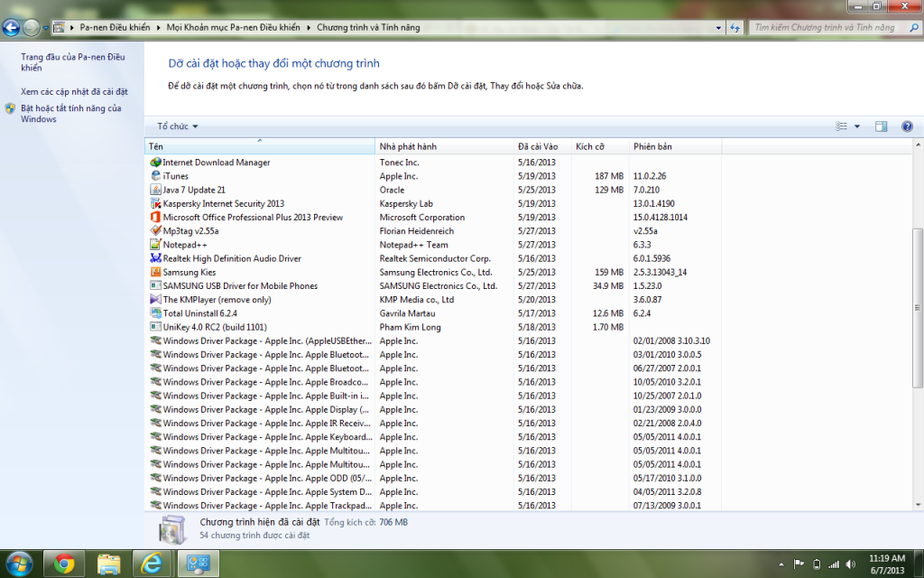
Task: Click the volume speaker tray icon
Action: 850,564
